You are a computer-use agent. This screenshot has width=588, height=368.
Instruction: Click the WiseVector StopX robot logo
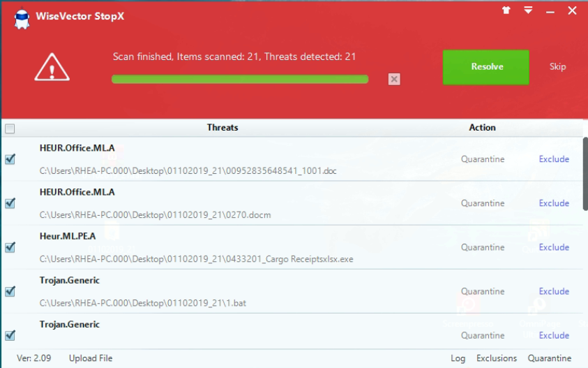pyautogui.click(x=22, y=18)
